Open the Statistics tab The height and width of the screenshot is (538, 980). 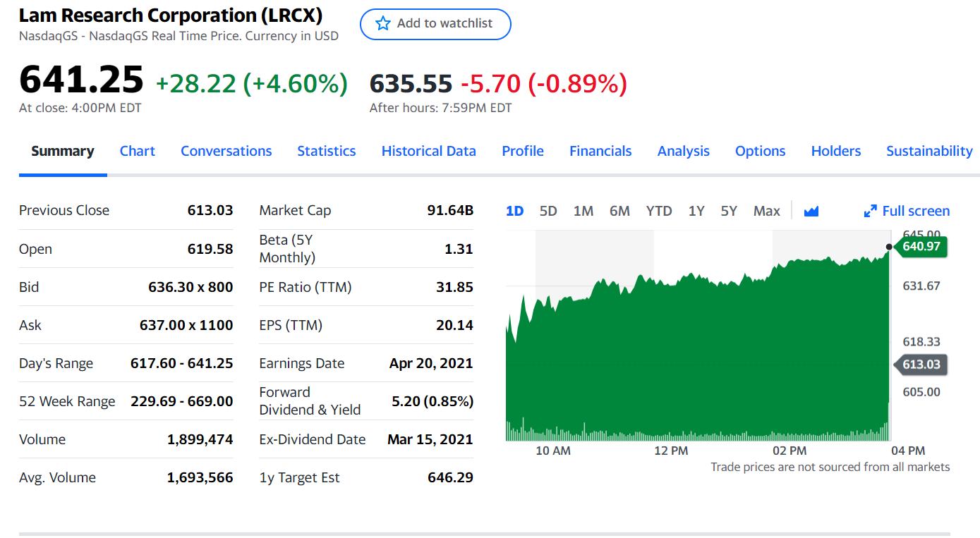[327, 151]
